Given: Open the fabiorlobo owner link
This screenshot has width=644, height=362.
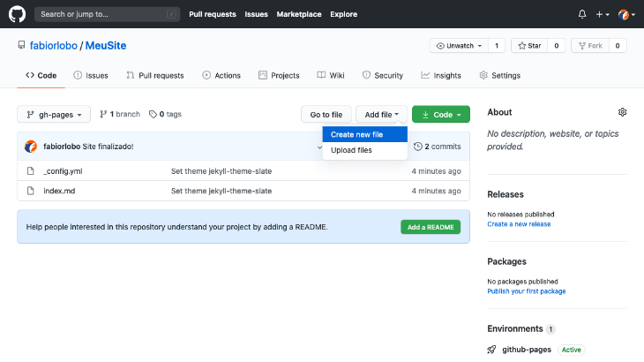Looking at the screenshot, I should (x=54, y=46).
